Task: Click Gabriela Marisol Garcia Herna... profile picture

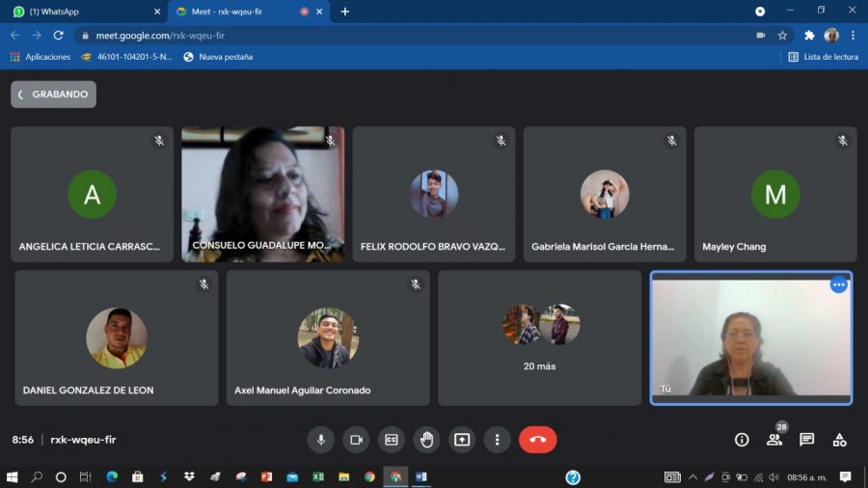Action: (605, 194)
